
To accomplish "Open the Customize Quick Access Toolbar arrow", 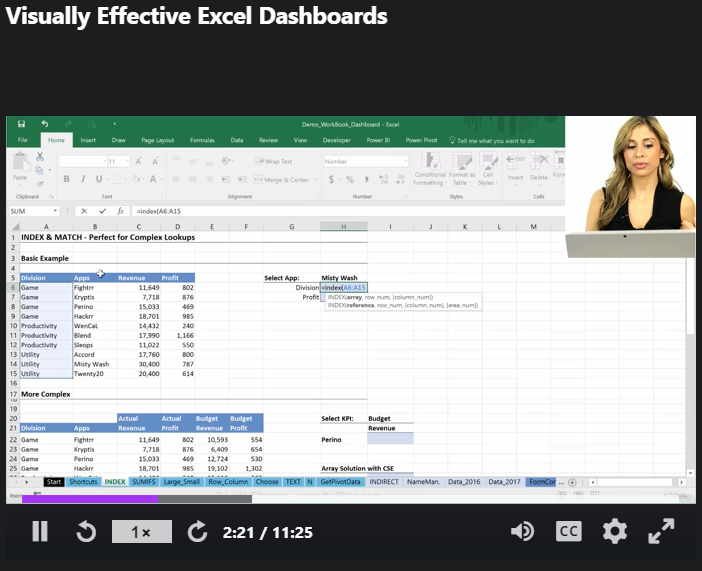I will coord(114,124).
